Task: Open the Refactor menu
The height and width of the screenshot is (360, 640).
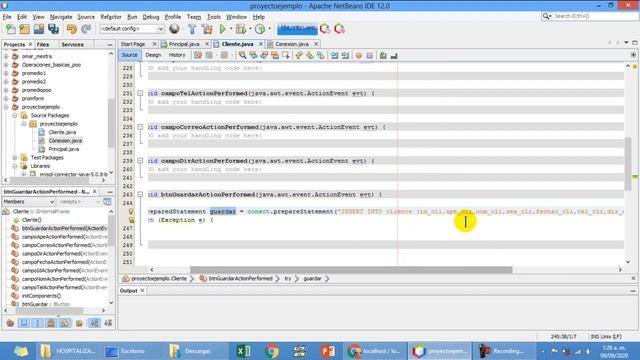Action: click(x=111, y=17)
